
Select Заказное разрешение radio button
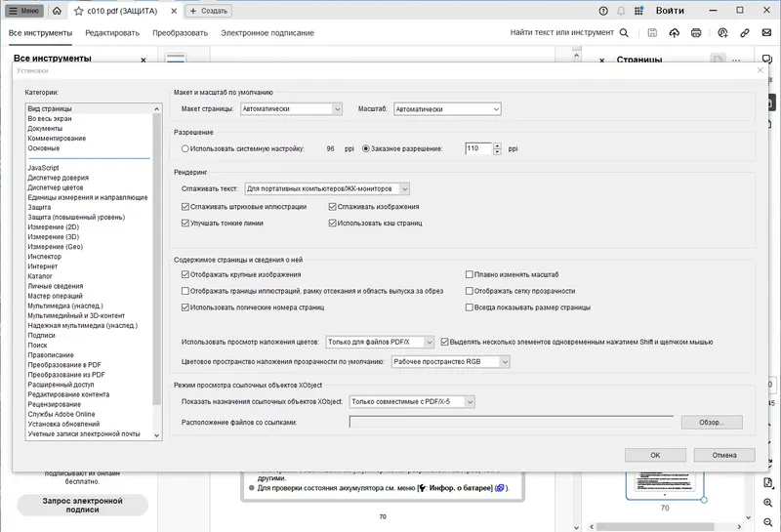366,148
